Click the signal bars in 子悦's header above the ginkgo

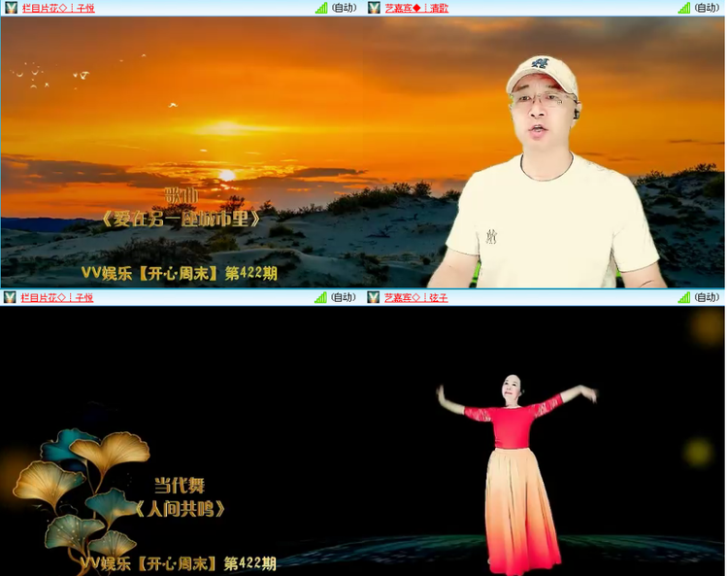click(320, 297)
